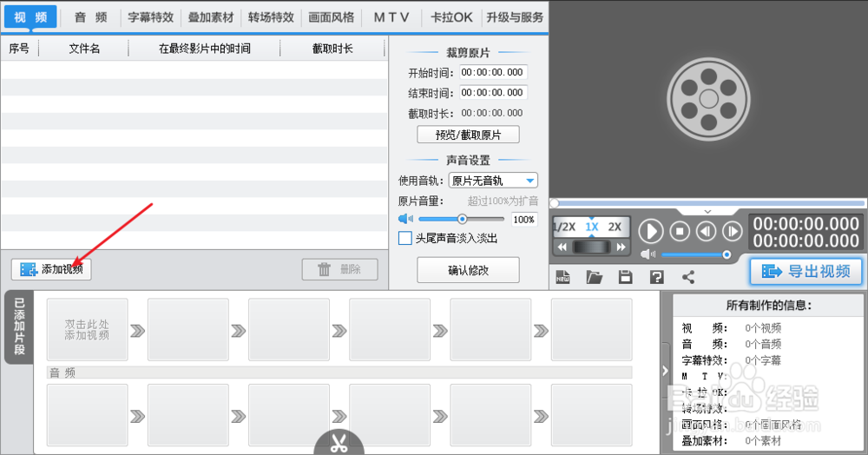Stop the video playback
The image size is (868, 455).
click(x=680, y=231)
